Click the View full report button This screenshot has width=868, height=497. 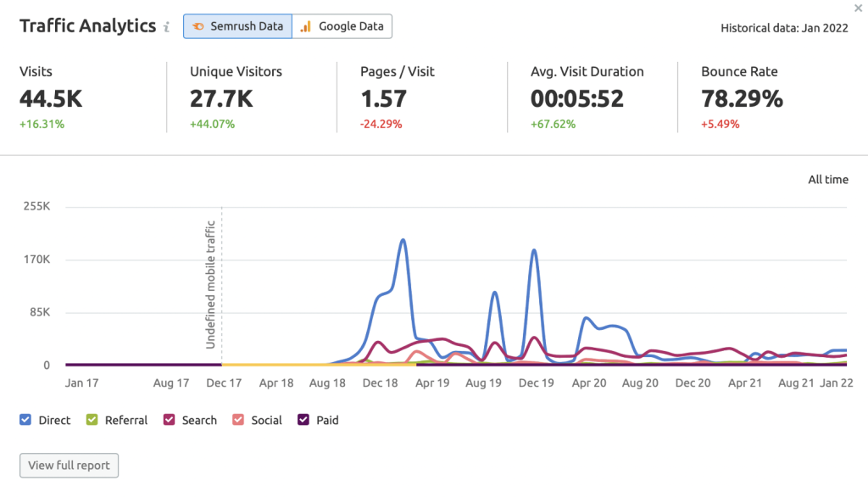(70, 466)
